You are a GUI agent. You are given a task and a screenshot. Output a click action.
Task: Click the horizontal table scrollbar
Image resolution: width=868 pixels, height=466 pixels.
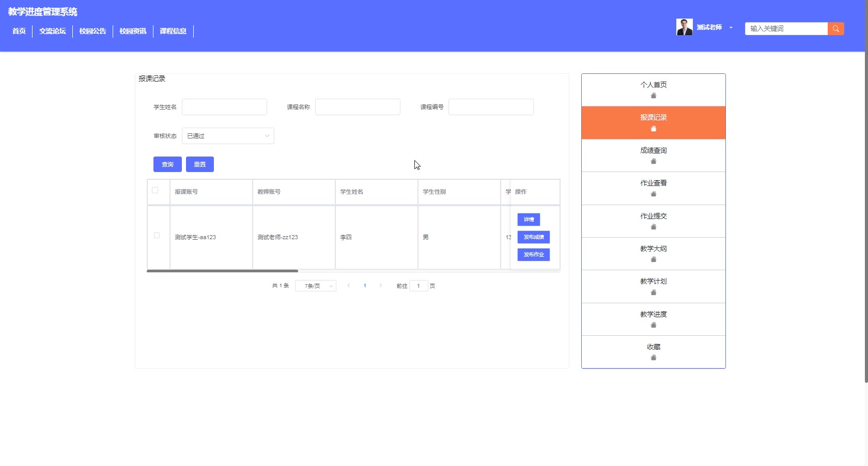point(222,271)
